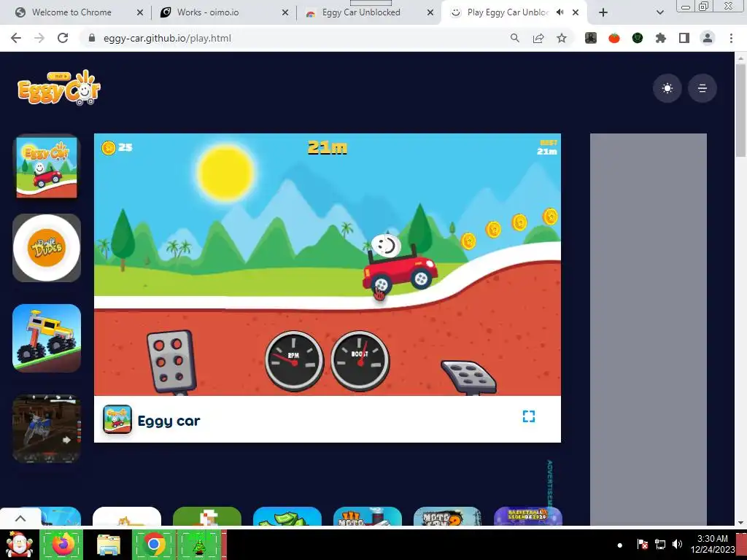The width and height of the screenshot is (747, 560).
Task: Click the first dark extension icon
Action: [591, 38]
